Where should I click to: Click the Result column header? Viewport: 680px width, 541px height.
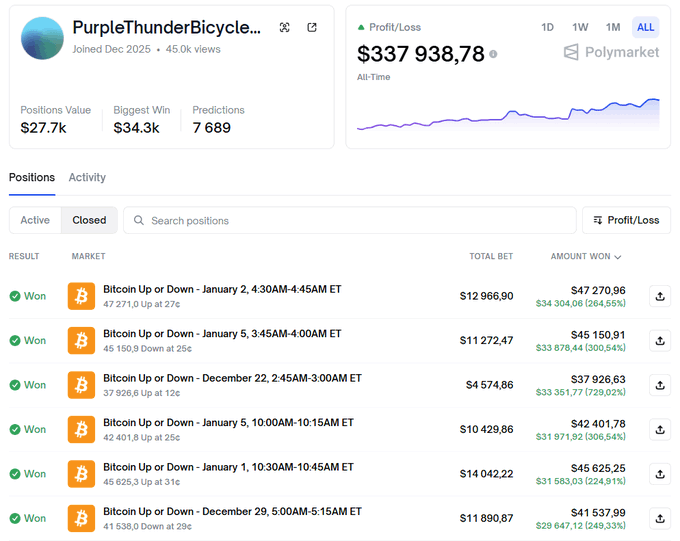coord(24,256)
